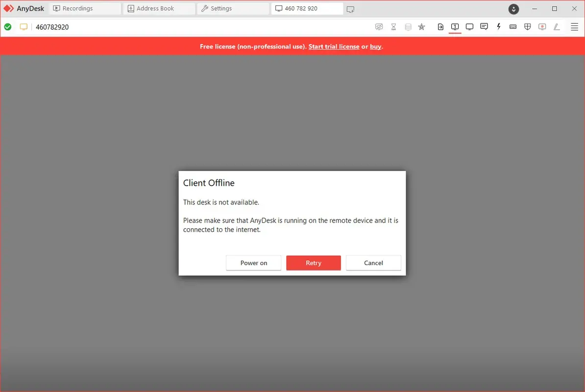
Task: Open the main hamburger menu
Action: pyautogui.click(x=574, y=27)
